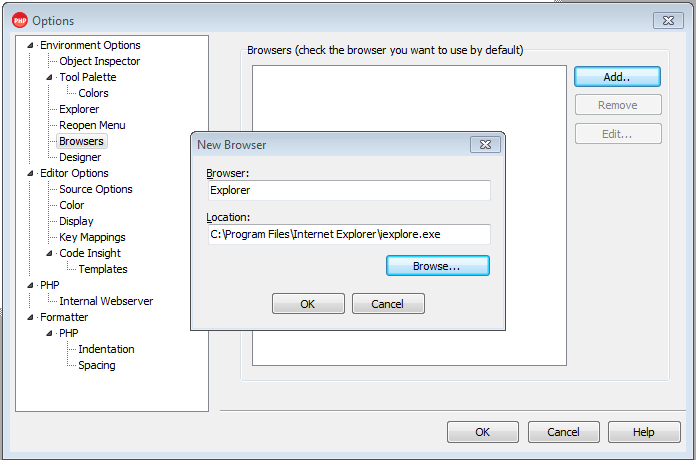The width and height of the screenshot is (696, 460).
Task: Select Formatter in the options tree
Action: (64, 317)
